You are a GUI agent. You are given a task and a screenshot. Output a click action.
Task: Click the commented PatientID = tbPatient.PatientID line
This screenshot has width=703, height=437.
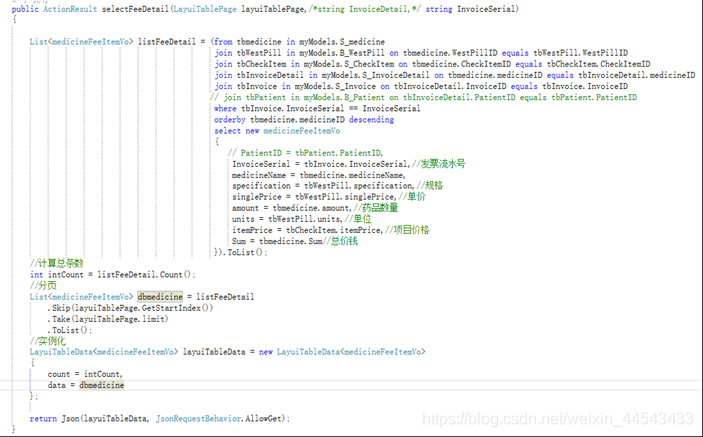tap(305, 153)
